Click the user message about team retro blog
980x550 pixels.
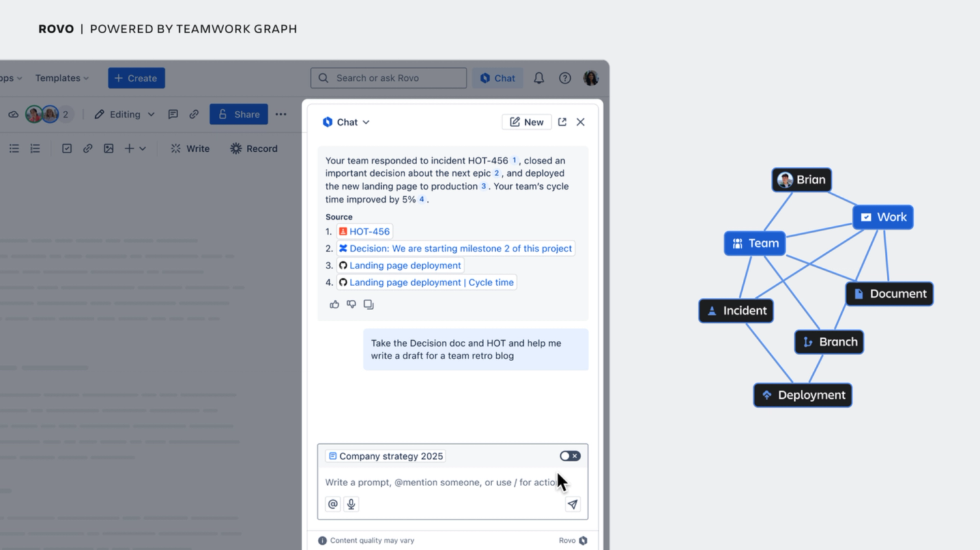(476, 349)
